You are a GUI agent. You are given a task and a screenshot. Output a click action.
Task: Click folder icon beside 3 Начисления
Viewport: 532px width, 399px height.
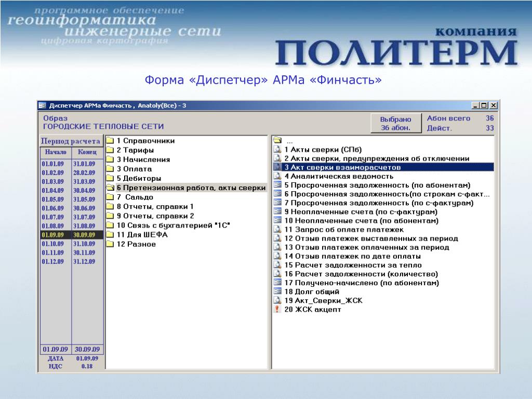110,159
